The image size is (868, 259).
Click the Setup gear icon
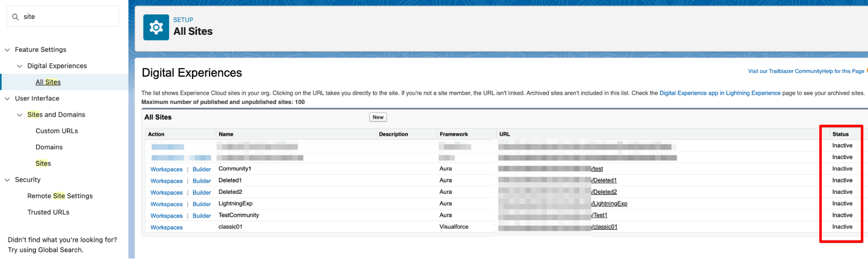click(156, 27)
